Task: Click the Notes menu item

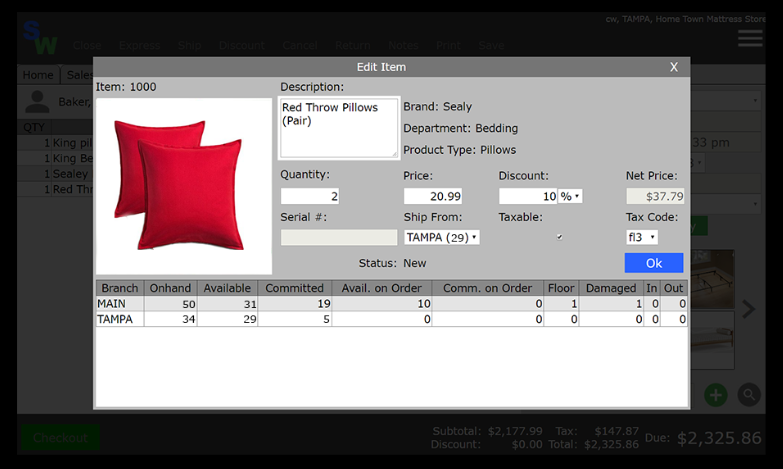Action: [x=403, y=45]
